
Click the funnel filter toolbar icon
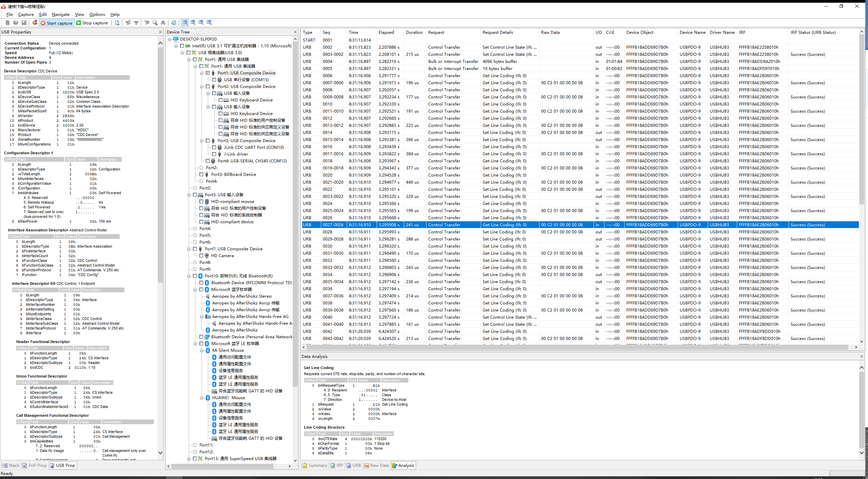136,23
